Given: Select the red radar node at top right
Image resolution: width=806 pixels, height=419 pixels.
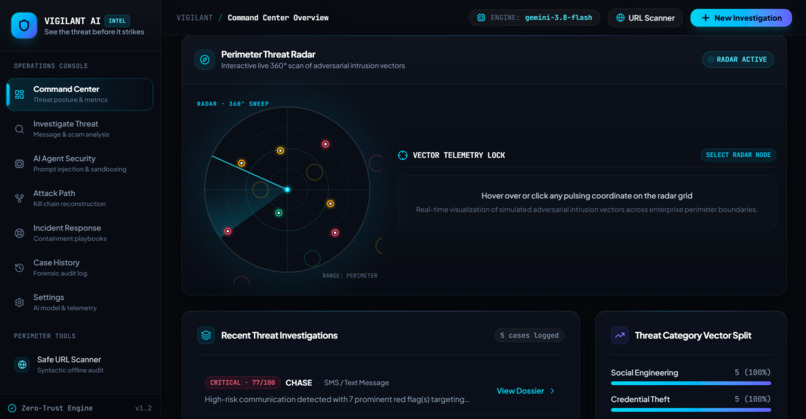Looking at the screenshot, I should [325, 144].
